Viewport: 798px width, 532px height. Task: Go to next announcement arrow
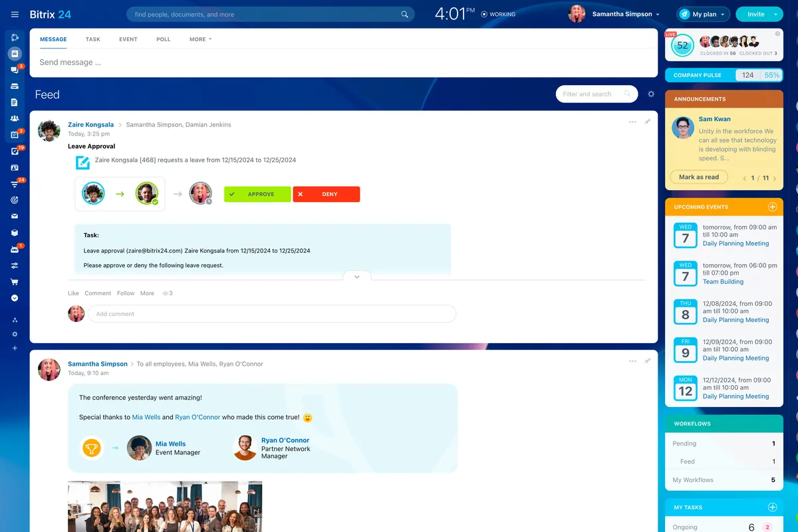(773, 178)
